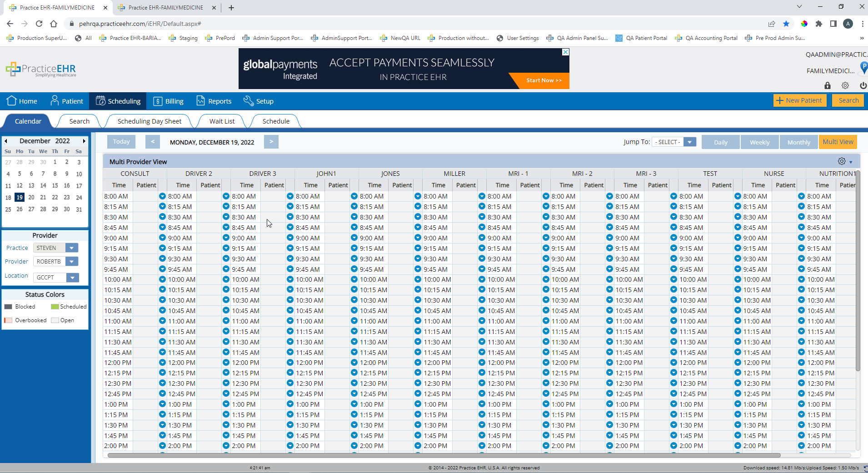Screen dimensions: 868x473
Task: Switch to Scheduling Day Sheet tab
Action: 149,121
